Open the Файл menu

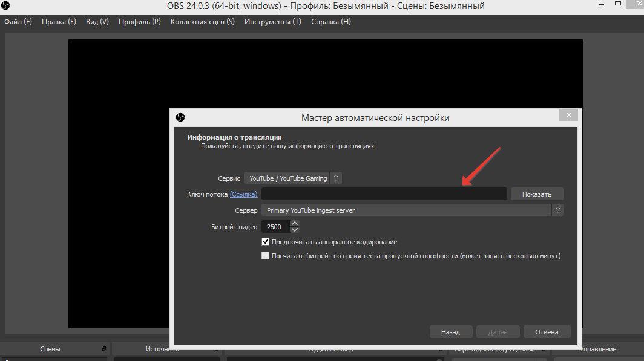pyautogui.click(x=18, y=22)
